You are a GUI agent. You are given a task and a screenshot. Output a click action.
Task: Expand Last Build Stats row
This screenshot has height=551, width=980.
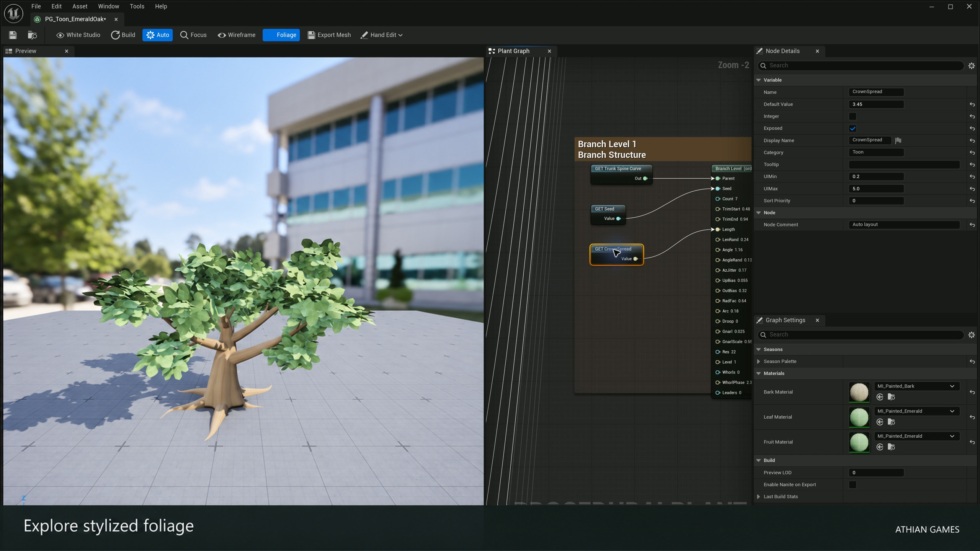click(x=758, y=497)
